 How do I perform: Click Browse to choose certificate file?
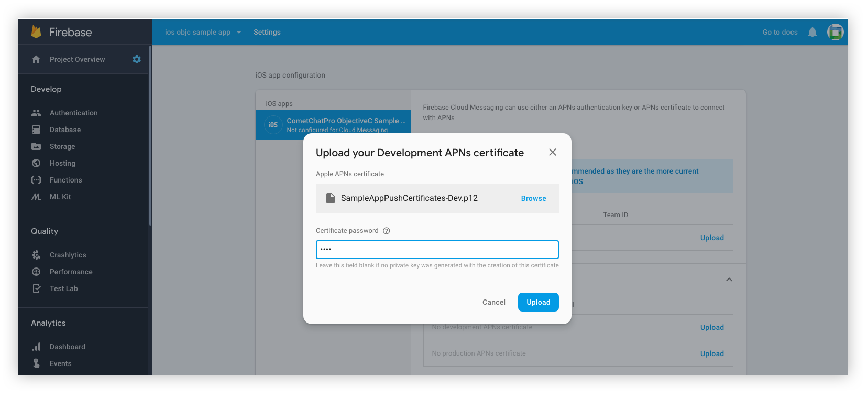[533, 198]
